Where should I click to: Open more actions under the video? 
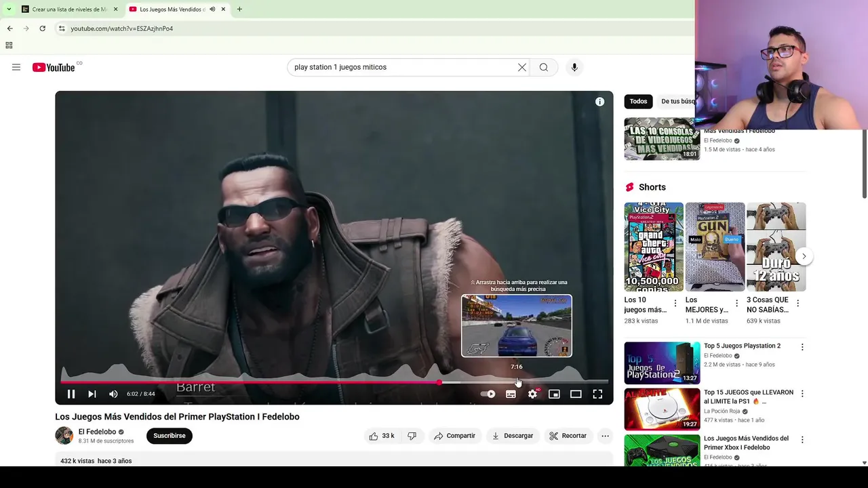coord(606,436)
